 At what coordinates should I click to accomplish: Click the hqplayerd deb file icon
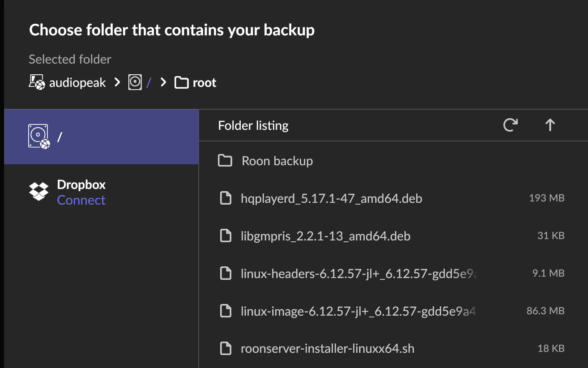point(226,198)
